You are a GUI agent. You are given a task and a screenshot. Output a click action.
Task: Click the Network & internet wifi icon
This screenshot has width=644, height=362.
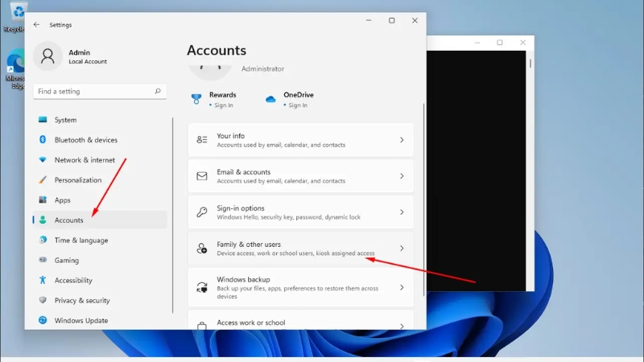pyautogui.click(x=43, y=160)
